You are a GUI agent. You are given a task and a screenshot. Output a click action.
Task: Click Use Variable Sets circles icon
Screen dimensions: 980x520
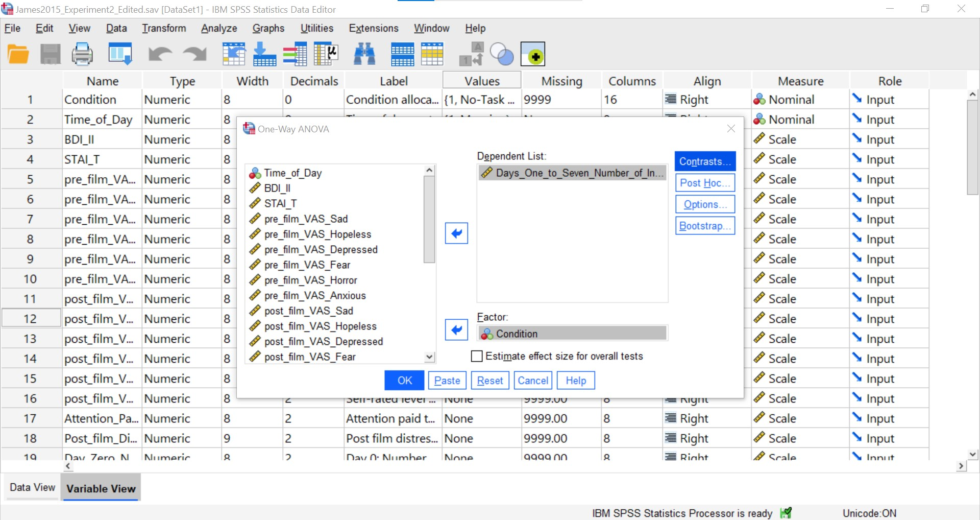(502, 54)
